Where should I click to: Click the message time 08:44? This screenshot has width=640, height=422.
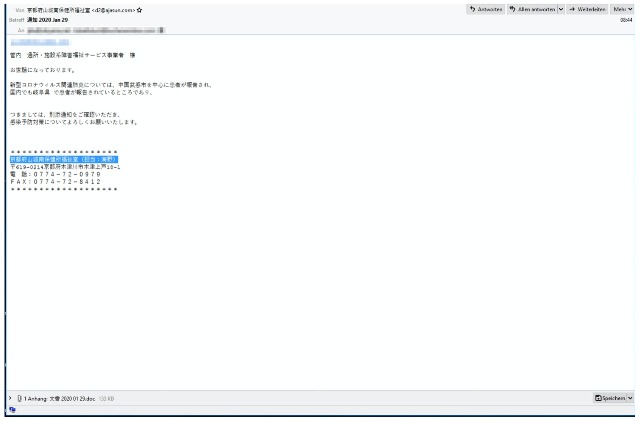[626, 20]
